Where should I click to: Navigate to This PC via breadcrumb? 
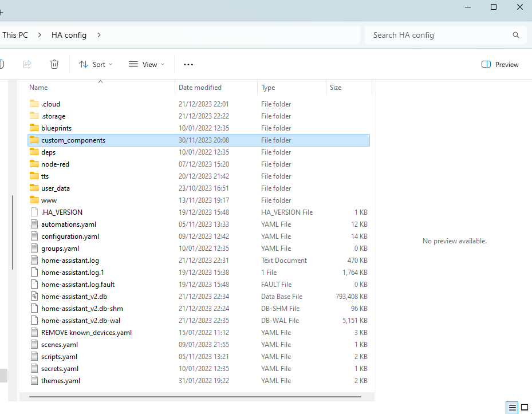[15, 35]
